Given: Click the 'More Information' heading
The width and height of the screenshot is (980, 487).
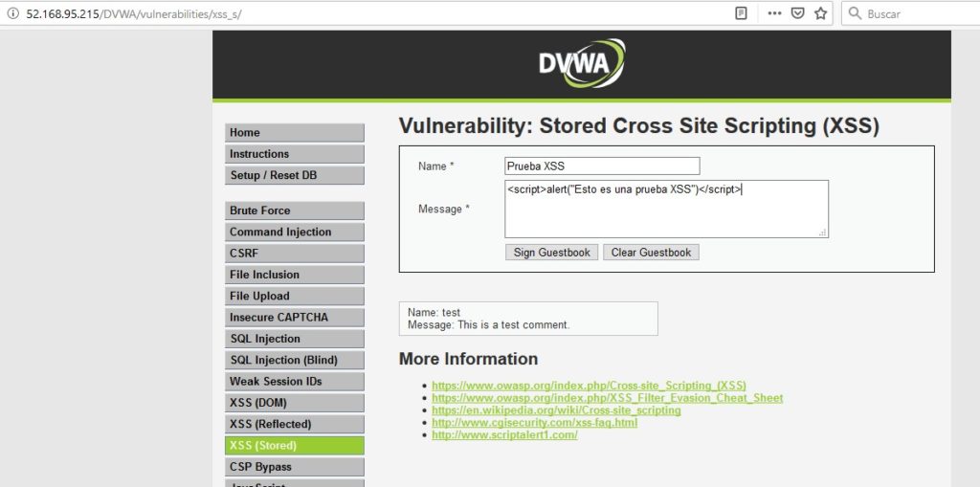Looking at the screenshot, I should coord(468,359).
